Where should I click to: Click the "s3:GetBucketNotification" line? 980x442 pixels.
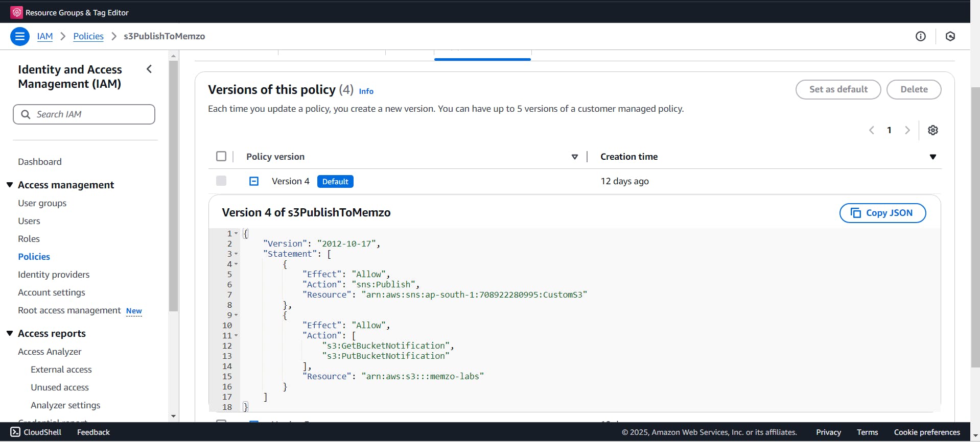[x=388, y=346]
